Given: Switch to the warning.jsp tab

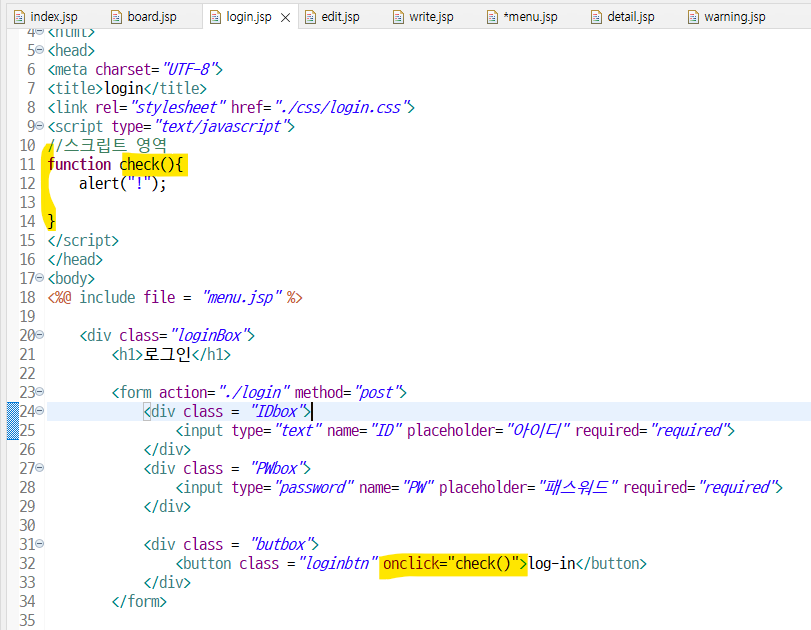Looking at the screenshot, I should 727,17.
